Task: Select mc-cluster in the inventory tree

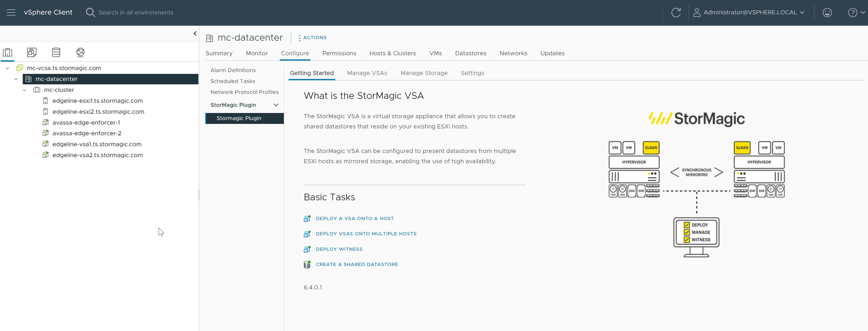Action: (59, 90)
